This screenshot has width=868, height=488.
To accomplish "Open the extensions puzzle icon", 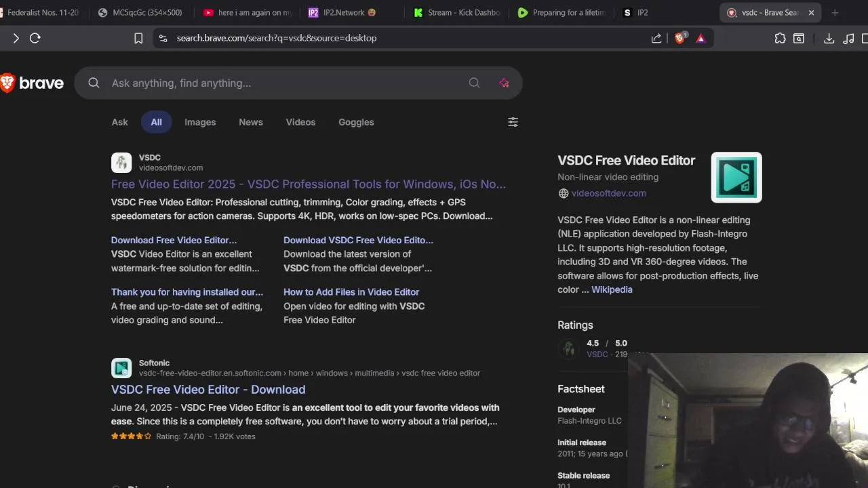I will 780,39.
